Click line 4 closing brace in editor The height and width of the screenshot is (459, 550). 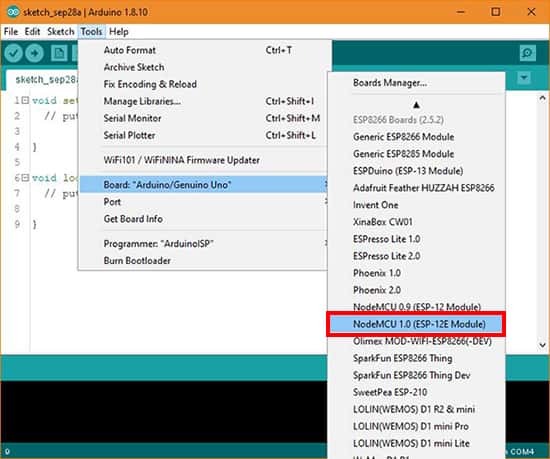[34, 147]
